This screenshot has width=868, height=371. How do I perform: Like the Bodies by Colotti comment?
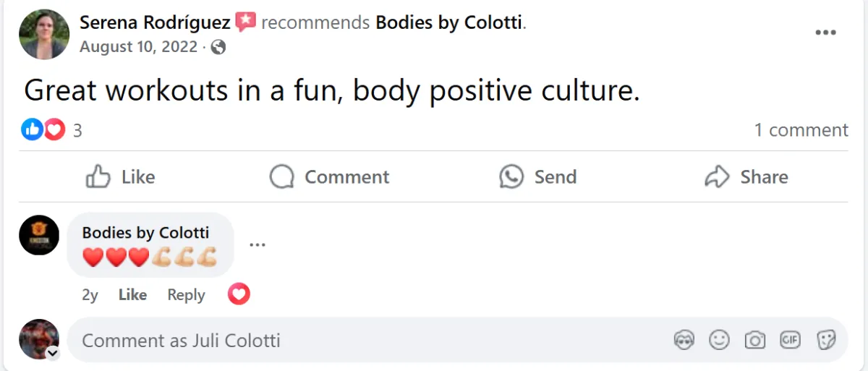[x=132, y=295]
